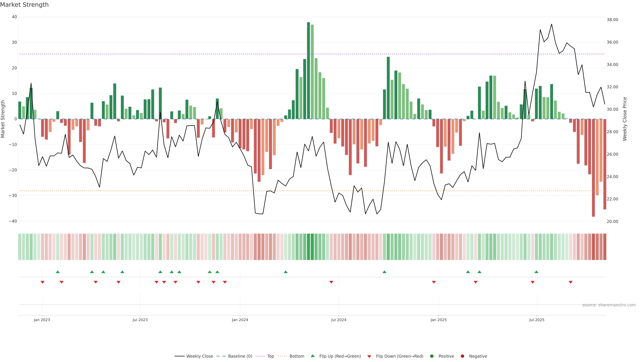Click the last red flip down marker

571,282
